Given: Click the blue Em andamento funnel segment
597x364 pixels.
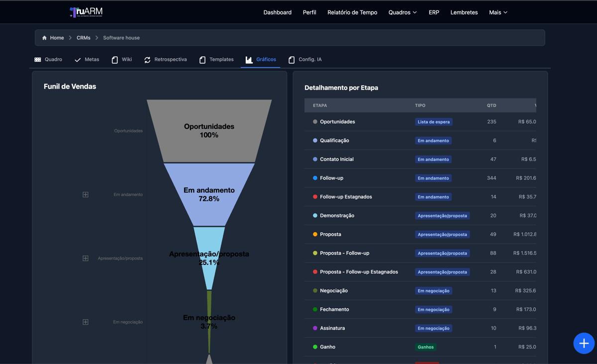Looking at the screenshot, I should tap(209, 194).
